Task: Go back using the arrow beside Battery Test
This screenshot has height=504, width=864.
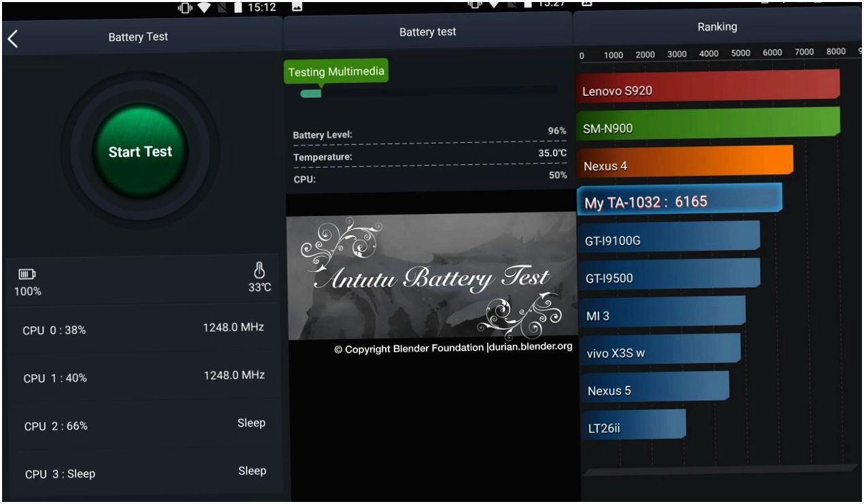Action: [x=12, y=38]
